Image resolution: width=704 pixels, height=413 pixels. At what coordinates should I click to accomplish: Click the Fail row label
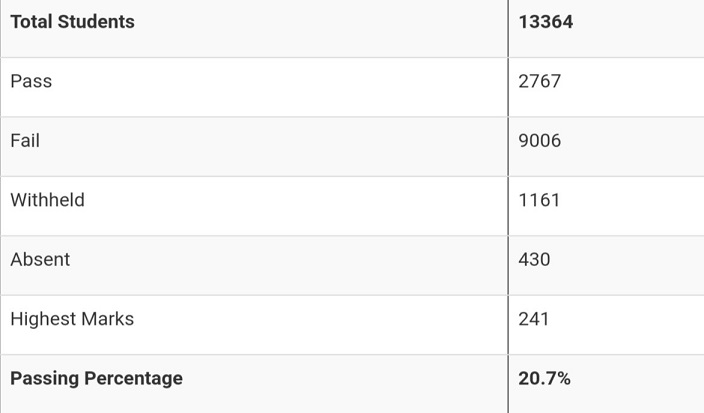click(25, 141)
